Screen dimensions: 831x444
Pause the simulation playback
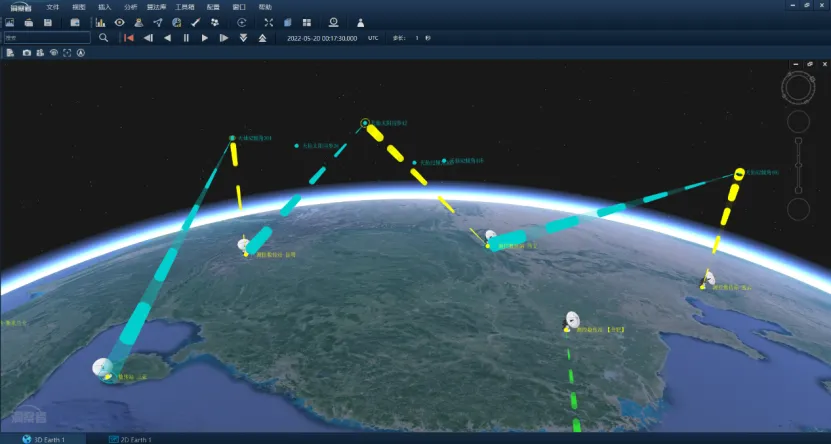(x=186, y=38)
